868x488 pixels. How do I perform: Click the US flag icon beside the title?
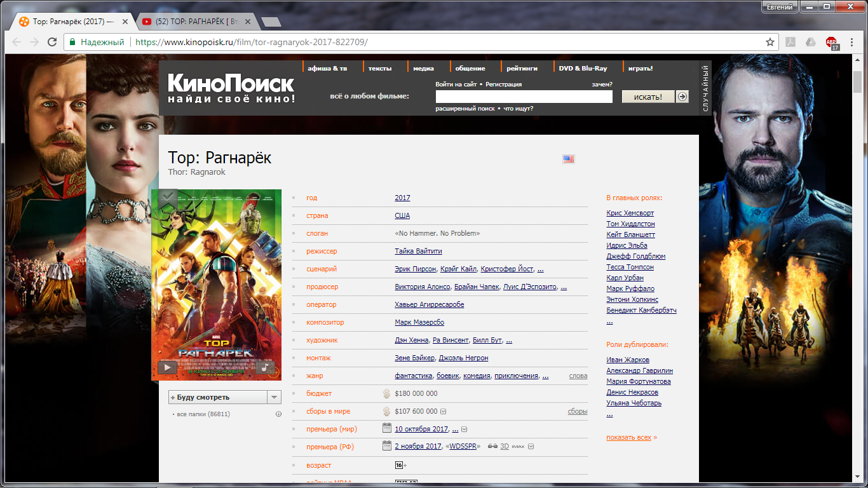tap(569, 159)
